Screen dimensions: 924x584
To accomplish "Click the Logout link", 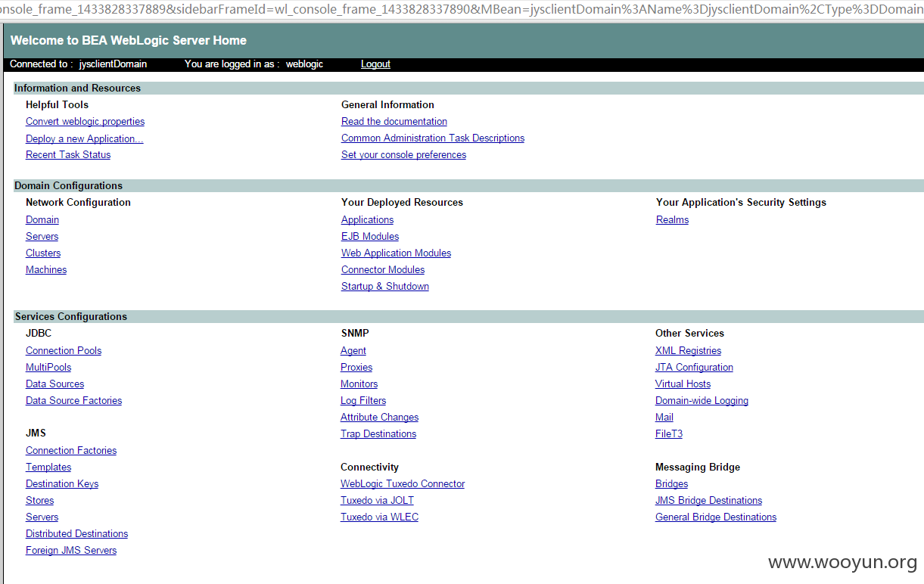I will (375, 64).
